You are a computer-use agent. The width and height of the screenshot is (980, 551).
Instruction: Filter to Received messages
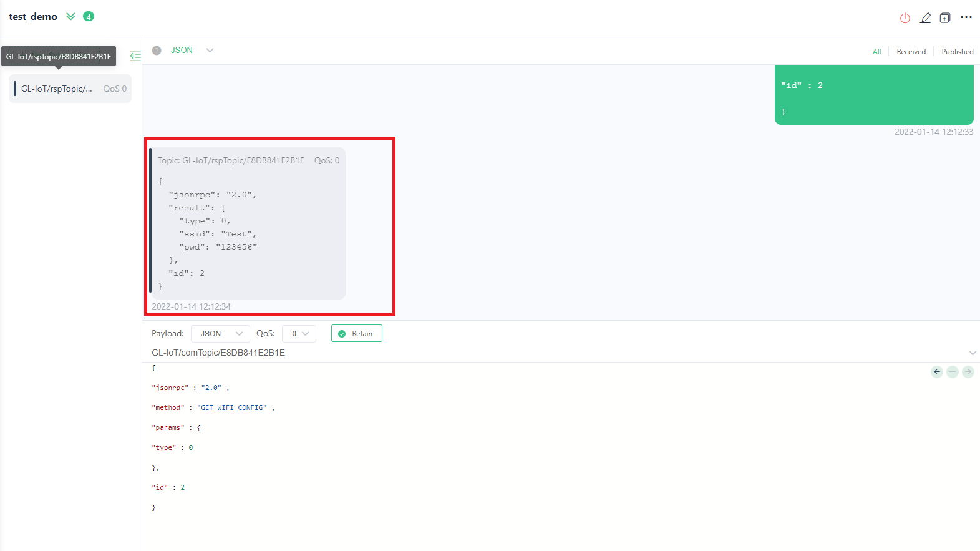pyautogui.click(x=911, y=52)
